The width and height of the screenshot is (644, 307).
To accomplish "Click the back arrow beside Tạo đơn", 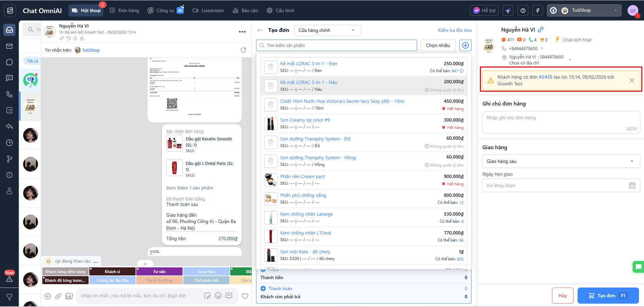I will pyautogui.click(x=260, y=30).
